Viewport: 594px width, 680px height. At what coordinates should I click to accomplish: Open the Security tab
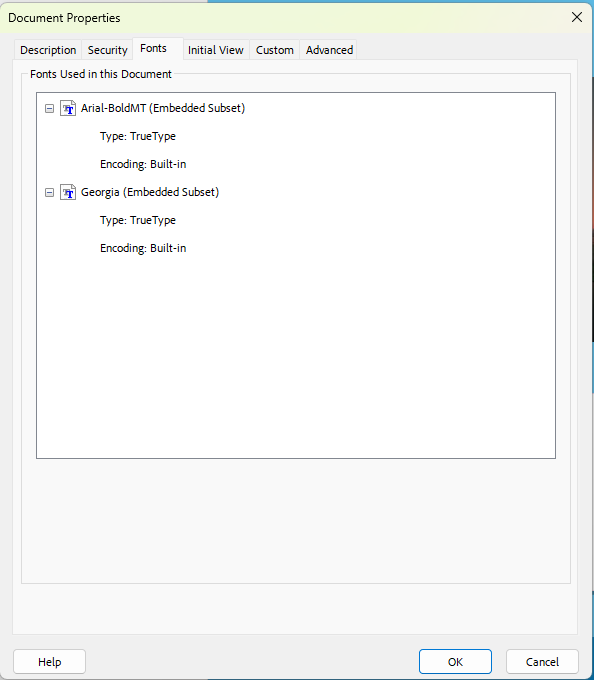pyautogui.click(x=108, y=50)
